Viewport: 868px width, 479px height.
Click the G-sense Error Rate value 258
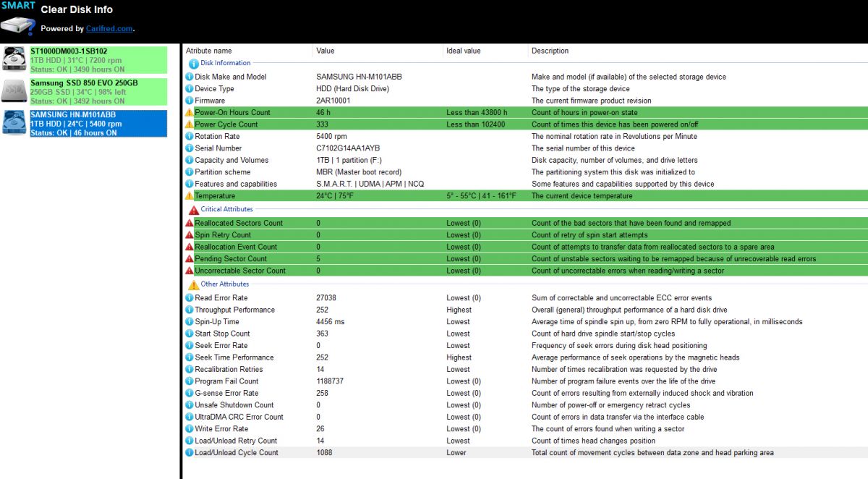(323, 394)
